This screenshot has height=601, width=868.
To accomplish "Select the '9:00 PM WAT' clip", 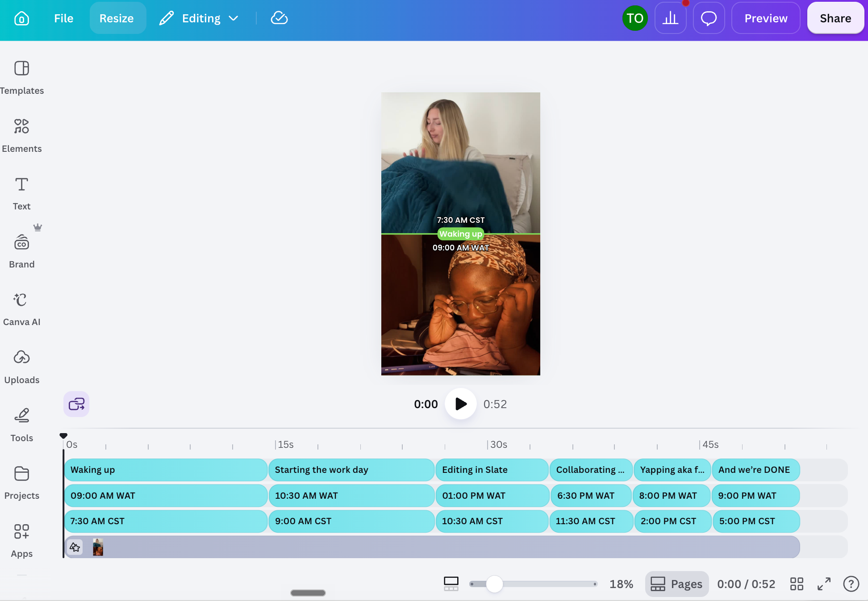I will 756,496.
